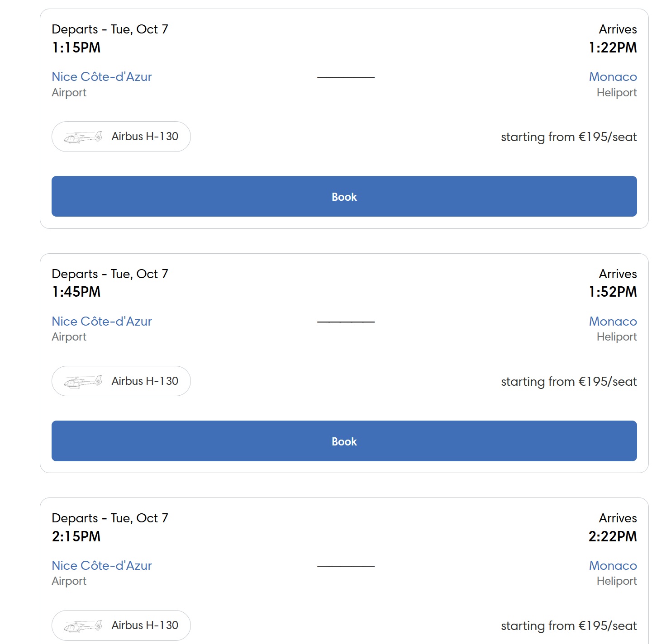Book the 1:45PM flight to Monaco

point(344,441)
